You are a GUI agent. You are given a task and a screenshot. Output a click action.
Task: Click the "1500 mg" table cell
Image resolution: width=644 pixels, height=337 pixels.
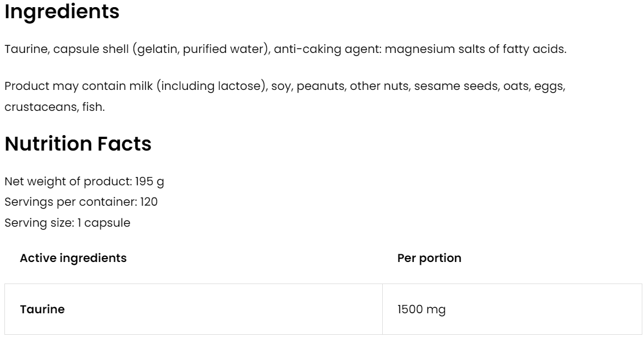(421, 309)
